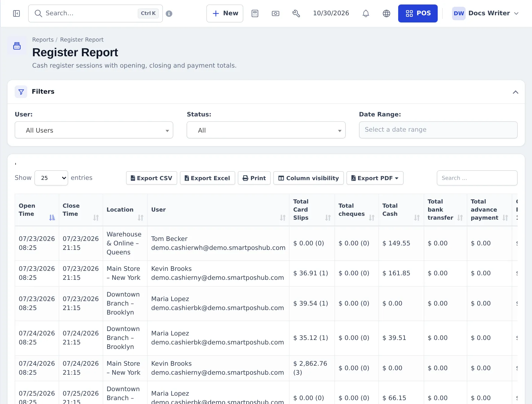Click the Date Range input field
Image resolution: width=532 pixels, height=404 pixels.
pos(438,130)
